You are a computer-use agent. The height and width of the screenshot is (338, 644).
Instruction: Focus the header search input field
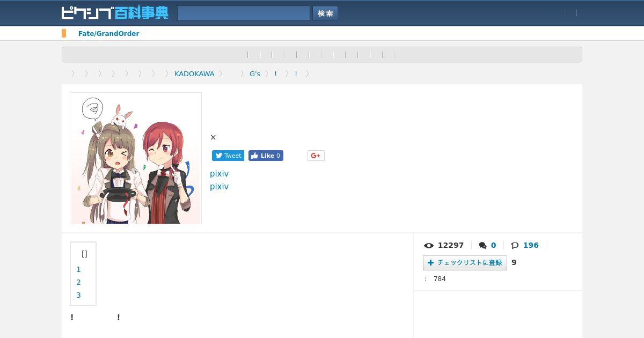[244, 13]
